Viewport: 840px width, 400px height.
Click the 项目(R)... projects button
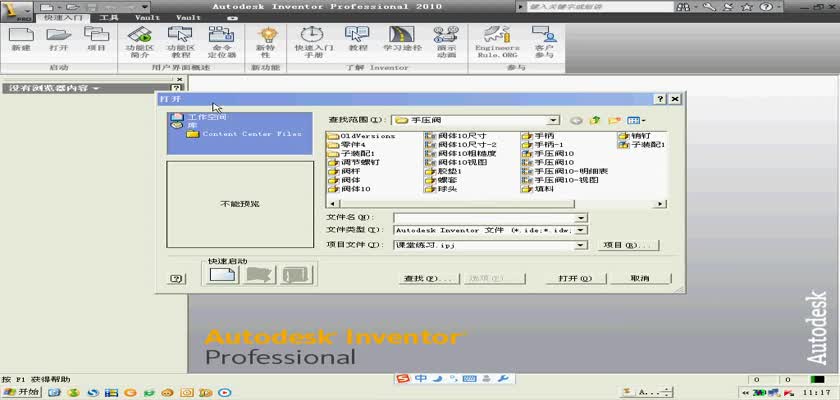coord(628,245)
